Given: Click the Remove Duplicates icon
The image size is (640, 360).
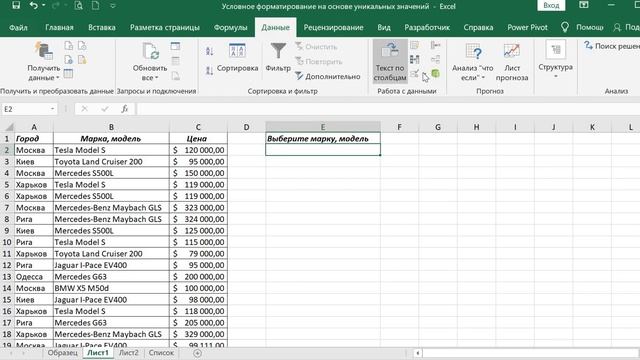Looking at the screenshot, I should coord(415,60).
